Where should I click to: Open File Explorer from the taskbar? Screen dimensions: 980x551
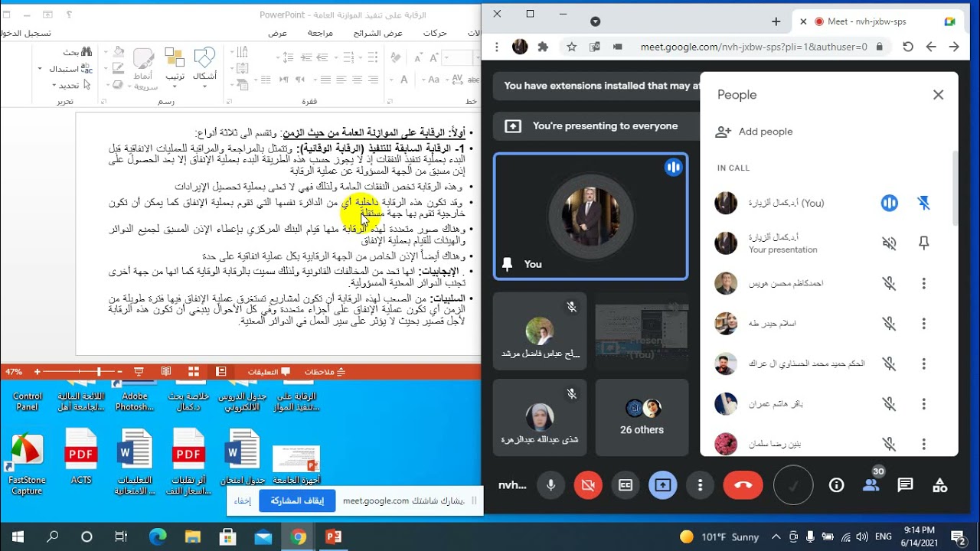[x=193, y=536]
